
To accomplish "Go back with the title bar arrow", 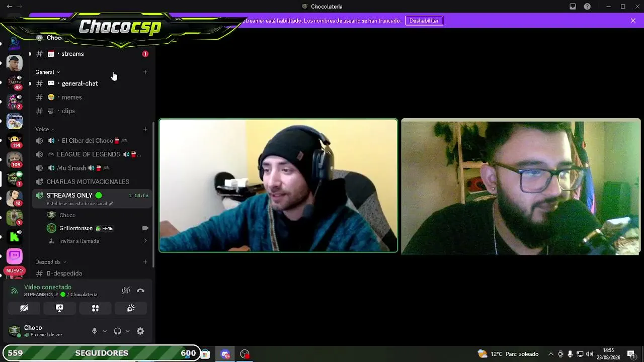I will coord(9,7).
